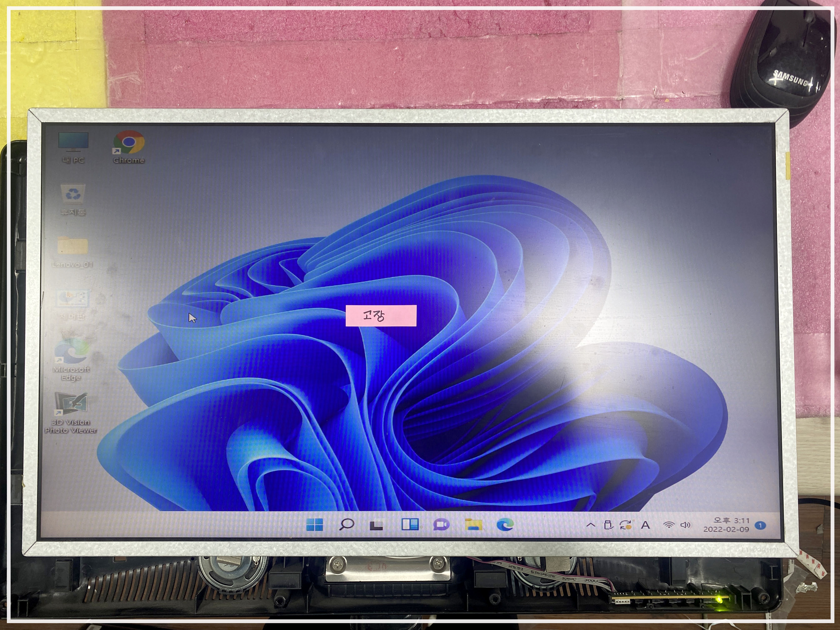Screen dimensions: 840x630
Task: Expand the hidden tray icons chevron
Action: point(590,525)
